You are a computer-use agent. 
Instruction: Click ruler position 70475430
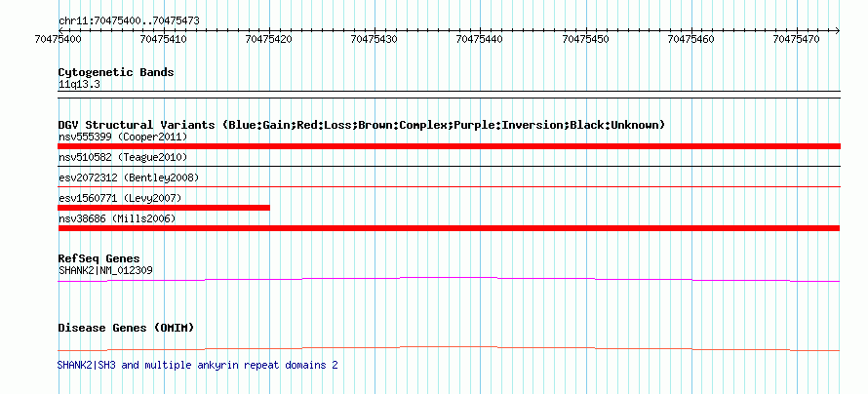(375, 39)
